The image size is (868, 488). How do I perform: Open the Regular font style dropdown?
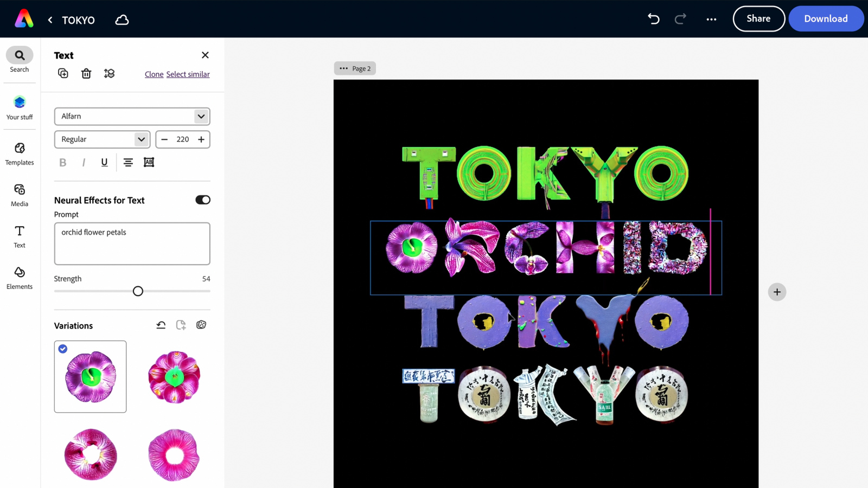pyautogui.click(x=101, y=139)
